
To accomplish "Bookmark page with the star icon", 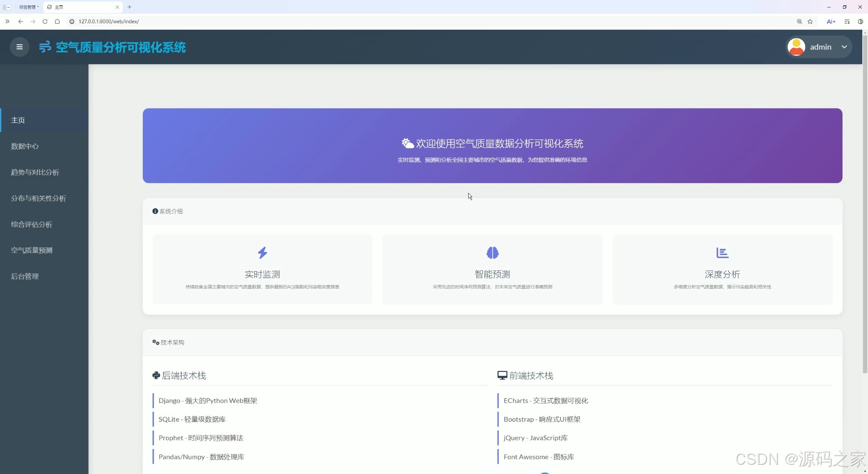I will (810, 22).
